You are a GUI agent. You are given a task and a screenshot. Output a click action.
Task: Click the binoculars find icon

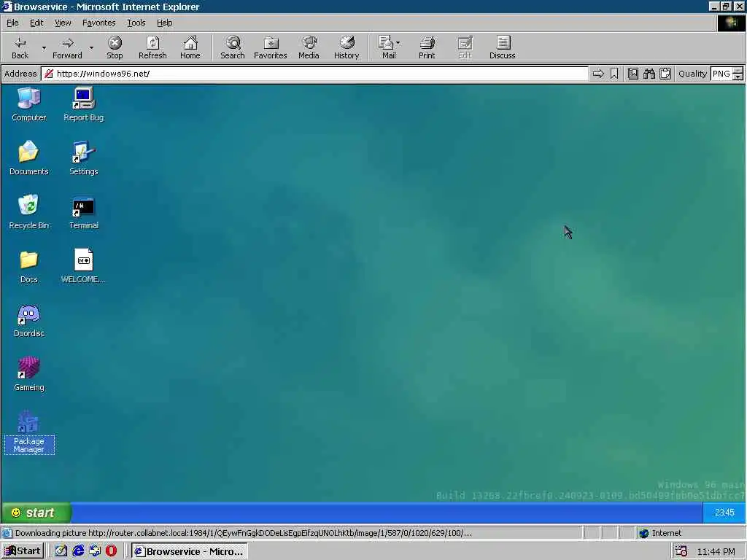pyautogui.click(x=649, y=74)
